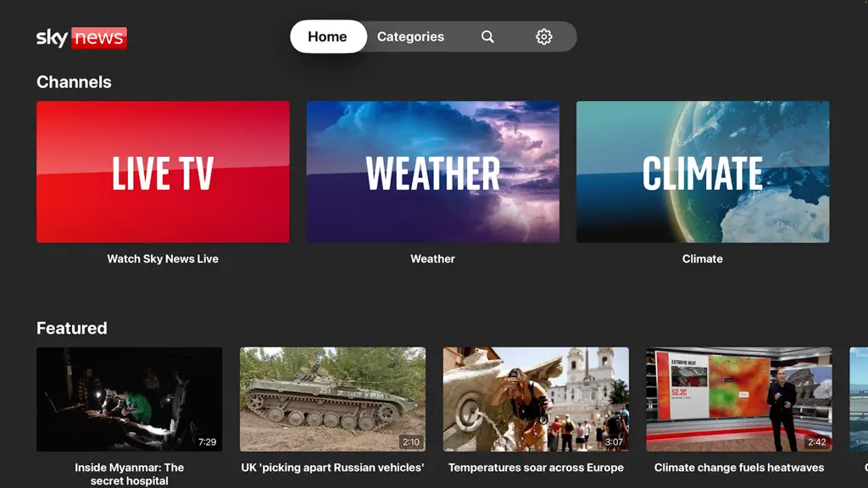Click the 'Climate change fuels heatwaves' title
Screen dimensions: 868x488
coord(739,468)
